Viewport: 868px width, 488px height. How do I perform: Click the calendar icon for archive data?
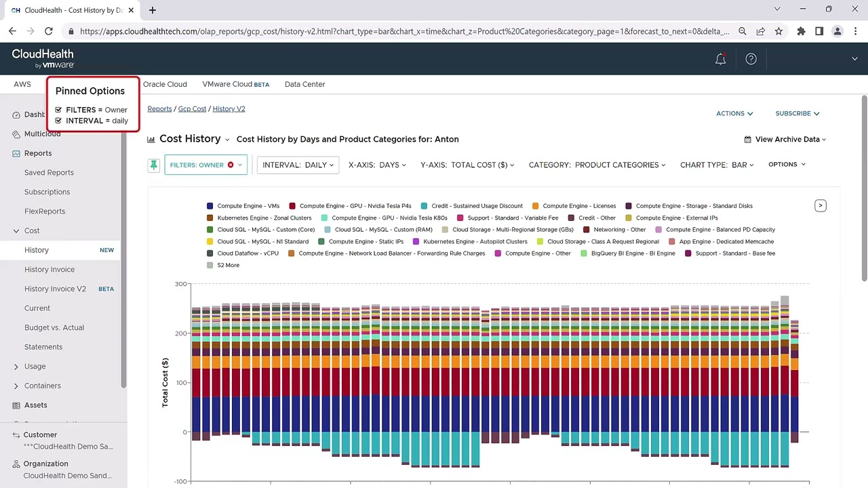(x=747, y=139)
